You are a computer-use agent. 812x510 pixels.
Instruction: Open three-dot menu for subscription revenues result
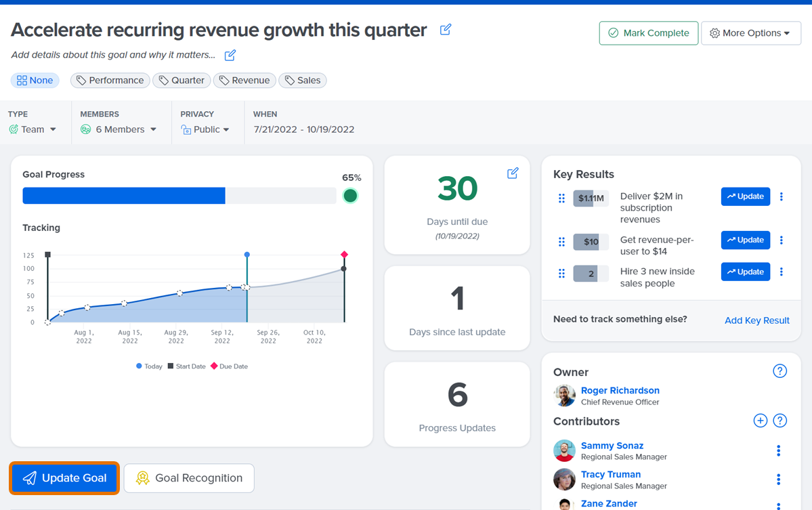coord(782,196)
